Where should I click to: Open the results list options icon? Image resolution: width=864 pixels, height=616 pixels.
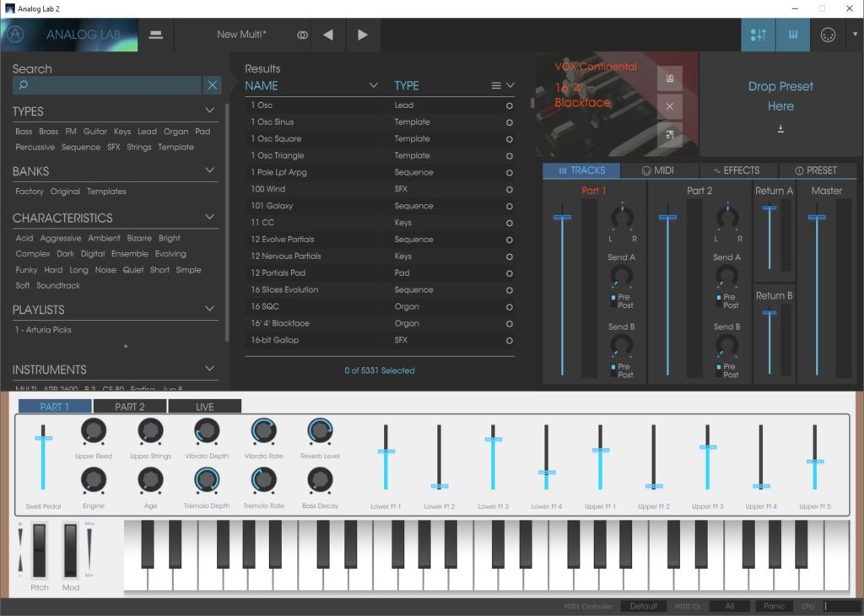[496, 85]
